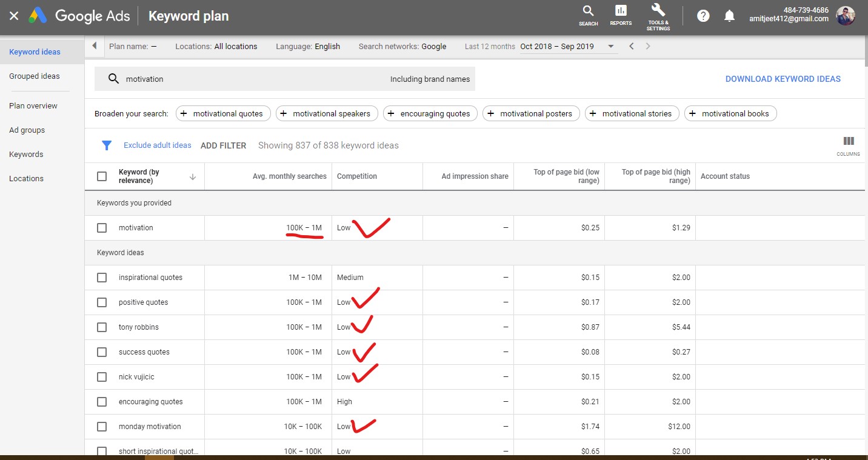Image resolution: width=868 pixels, height=460 pixels.
Task: Go to previous date period arrow
Action: [632, 46]
